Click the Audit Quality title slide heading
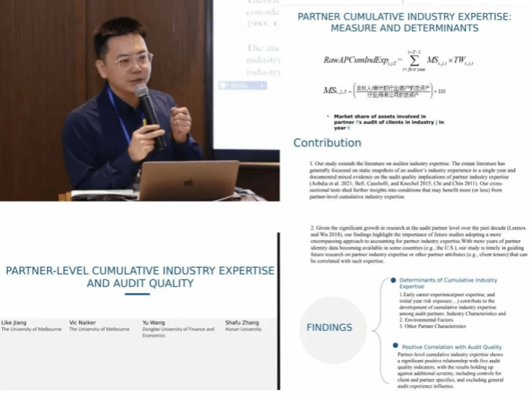 (x=139, y=277)
